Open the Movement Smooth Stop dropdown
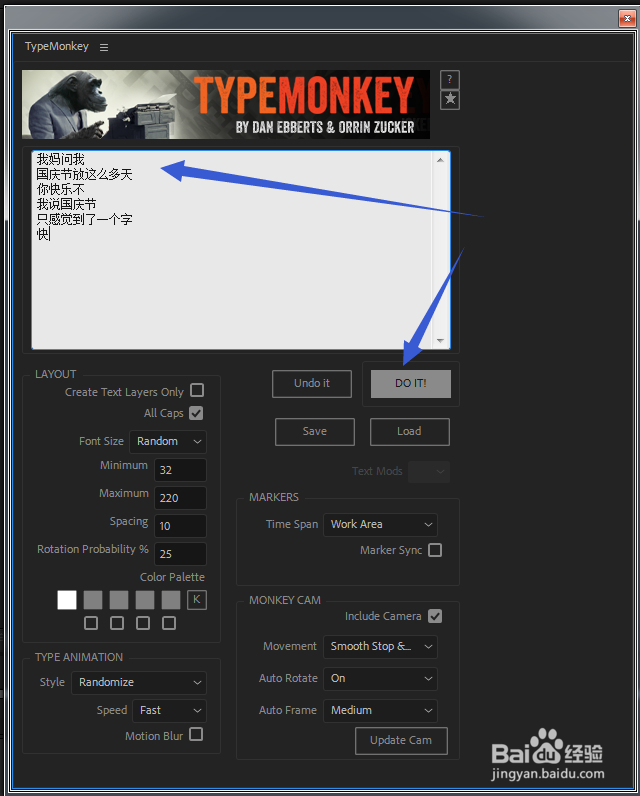The height and width of the screenshot is (796, 640). pos(380,647)
